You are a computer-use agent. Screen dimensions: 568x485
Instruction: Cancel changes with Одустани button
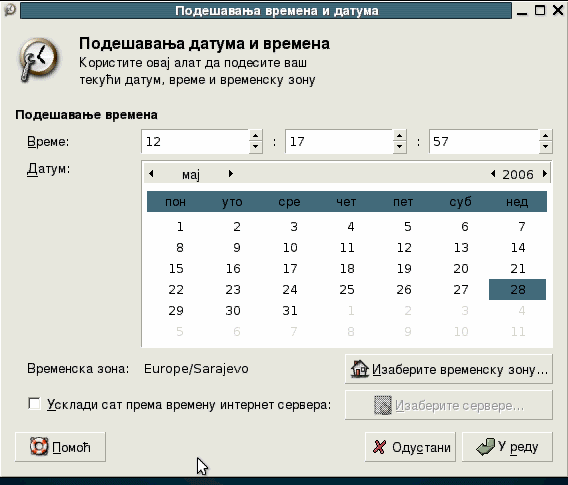coord(410,447)
